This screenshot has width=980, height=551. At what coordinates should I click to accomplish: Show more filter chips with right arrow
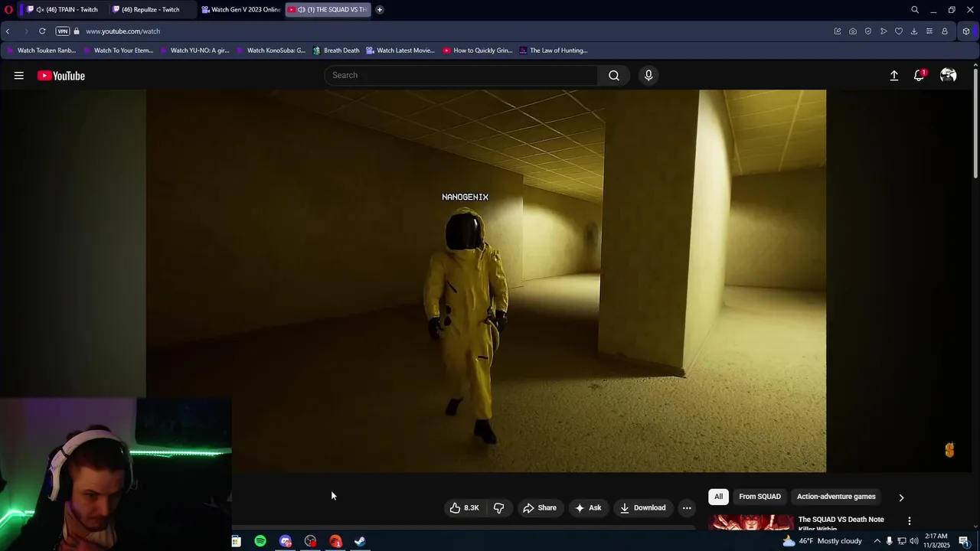(901, 497)
